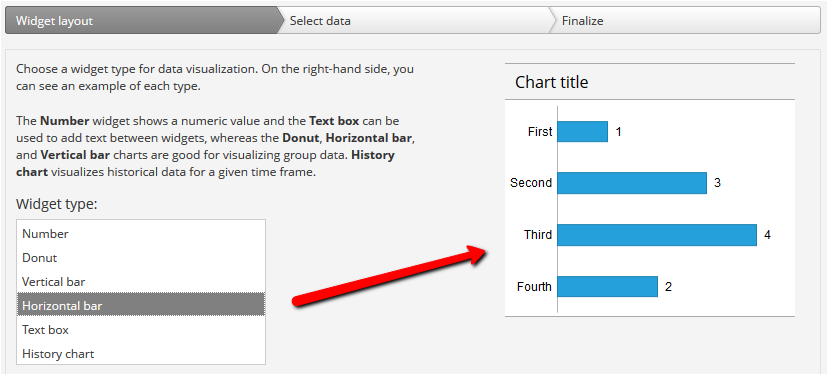Select History chart widget type
The image size is (827, 374).
click(141, 353)
